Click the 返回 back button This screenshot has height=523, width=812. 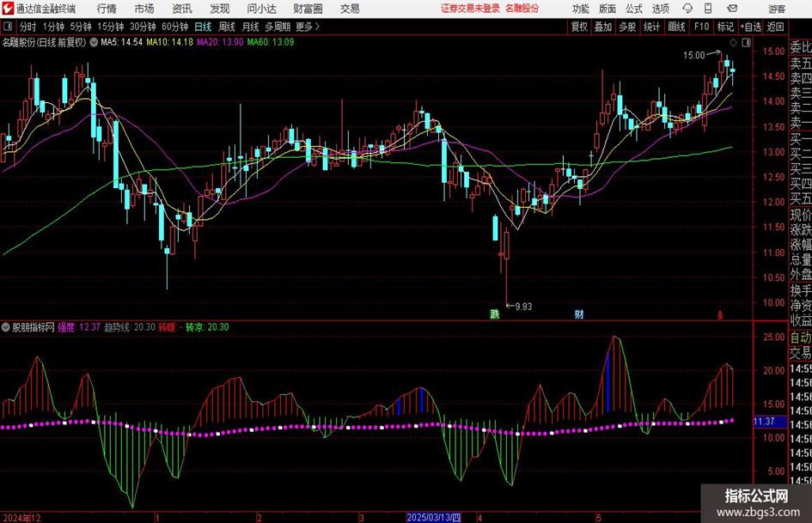pos(775,27)
